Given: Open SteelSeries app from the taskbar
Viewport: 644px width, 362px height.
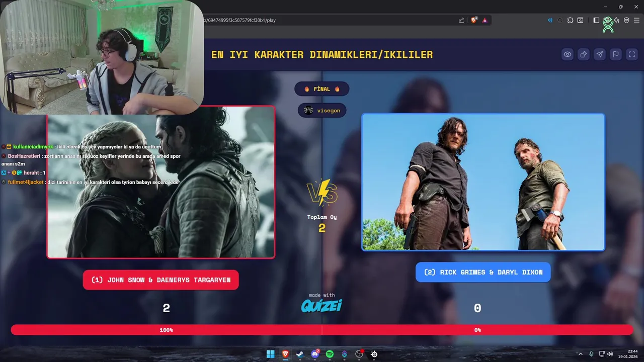Looking at the screenshot, I should [x=374, y=354].
